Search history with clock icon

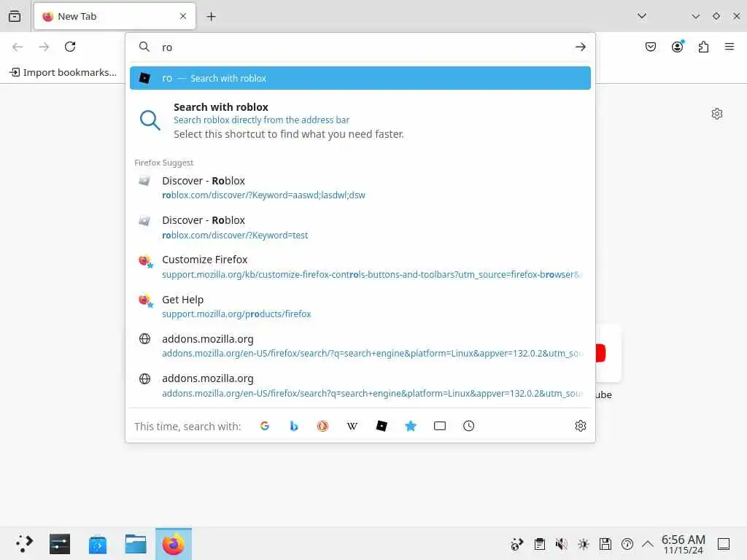469,426
